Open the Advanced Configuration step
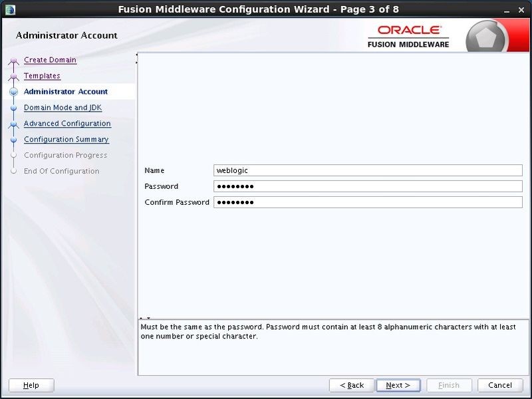The height and width of the screenshot is (399, 532). point(67,124)
